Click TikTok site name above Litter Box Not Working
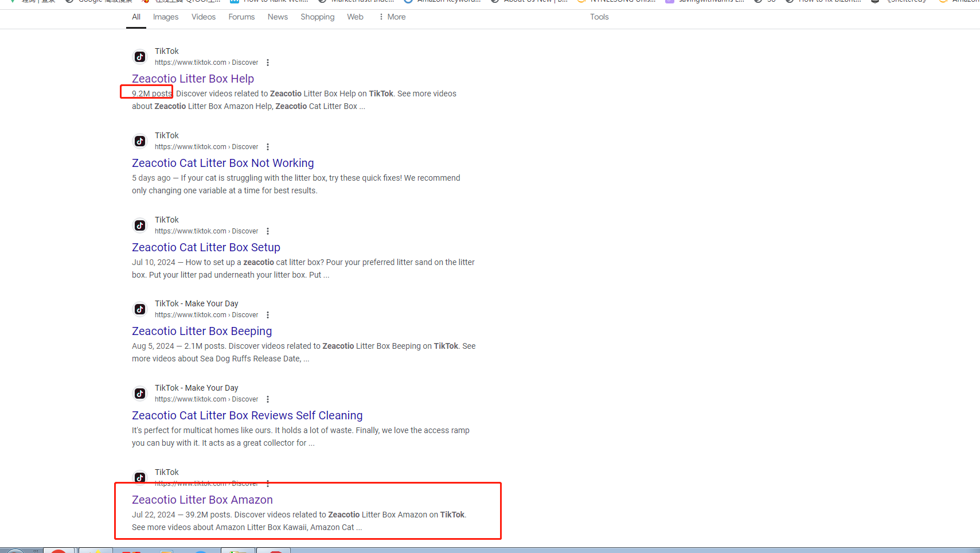Screen dimensions: 980x553 [x=167, y=135]
